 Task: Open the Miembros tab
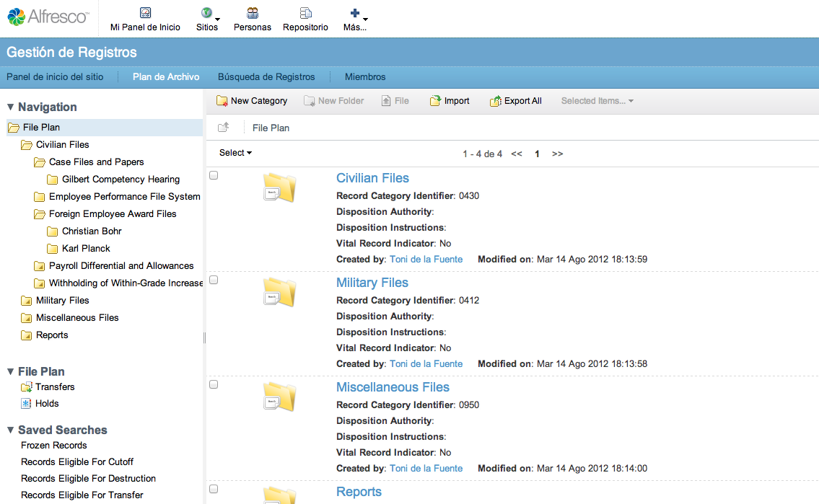point(365,76)
